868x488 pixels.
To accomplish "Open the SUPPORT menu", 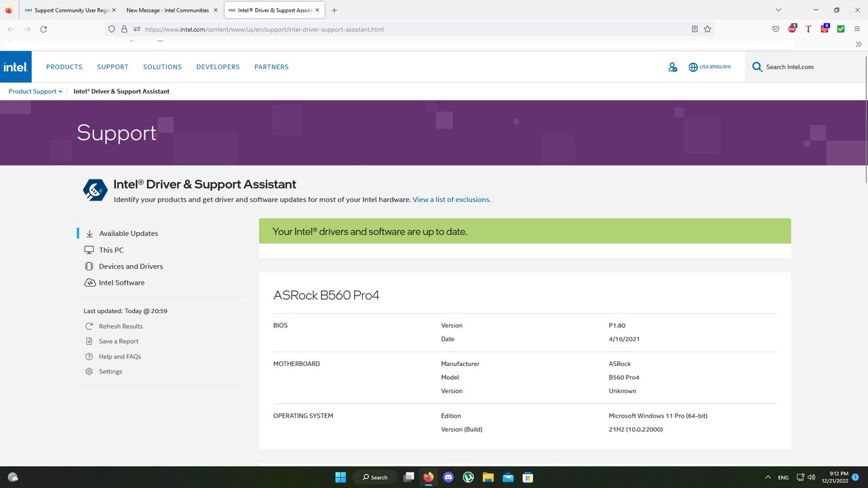I will [113, 67].
